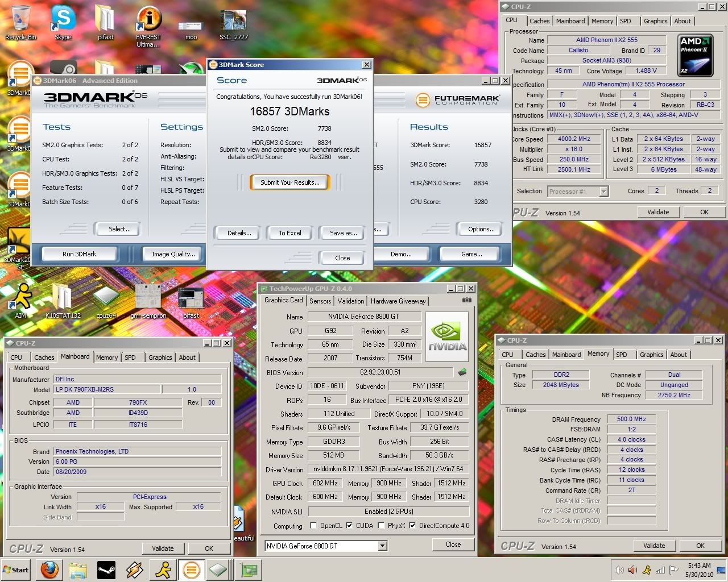Select the cpuz64 desktop icon
Image resolution: width=728 pixels, height=582 pixels.
106,300
